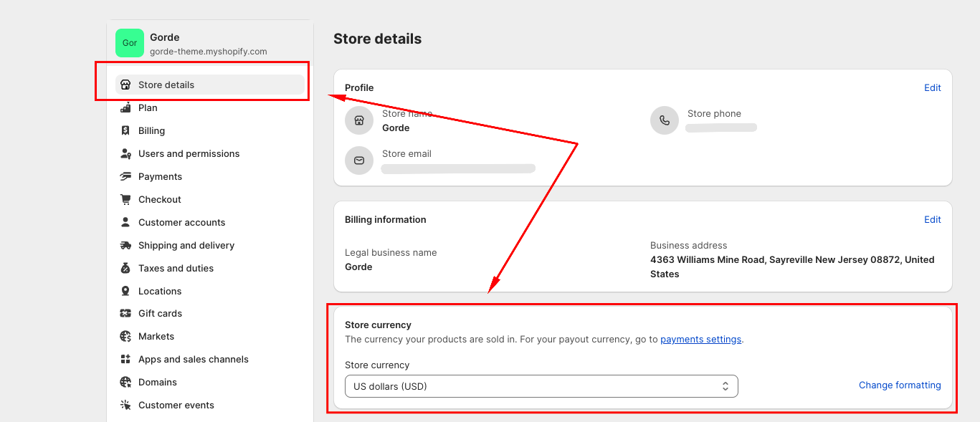The width and height of the screenshot is (980, 422).
Task: Click the Markets globe icon
Action: coord(125,336)
